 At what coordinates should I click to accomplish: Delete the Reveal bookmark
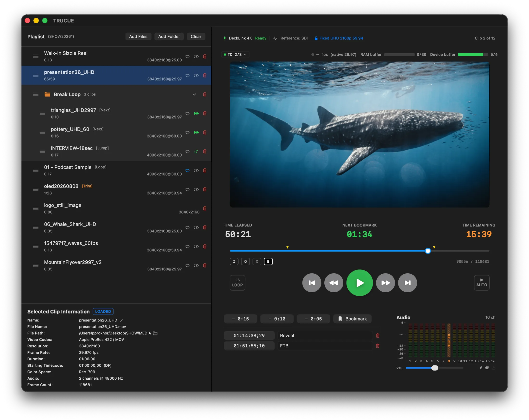tap(378, 335)
